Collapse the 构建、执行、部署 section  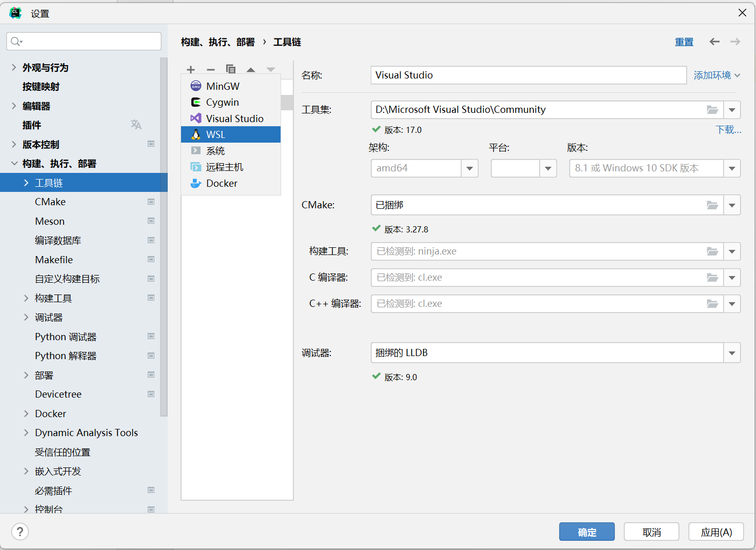click(14, 164)
